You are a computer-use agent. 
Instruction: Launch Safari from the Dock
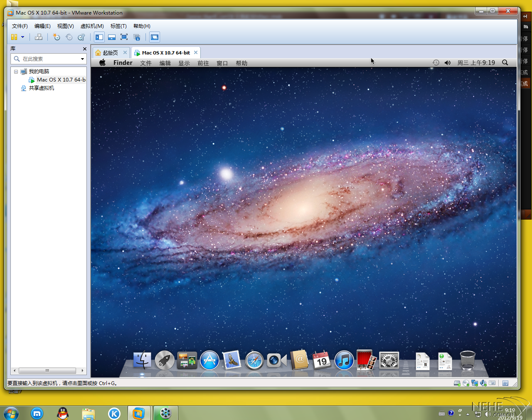coord(254,361)
